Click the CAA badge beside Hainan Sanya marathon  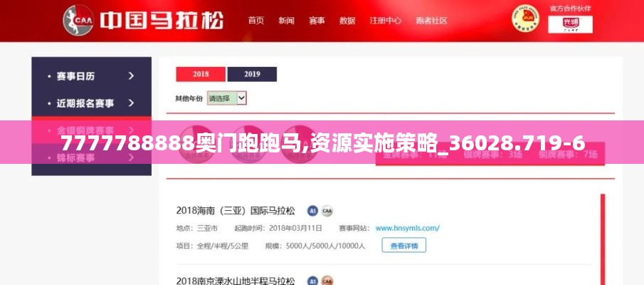327,212
